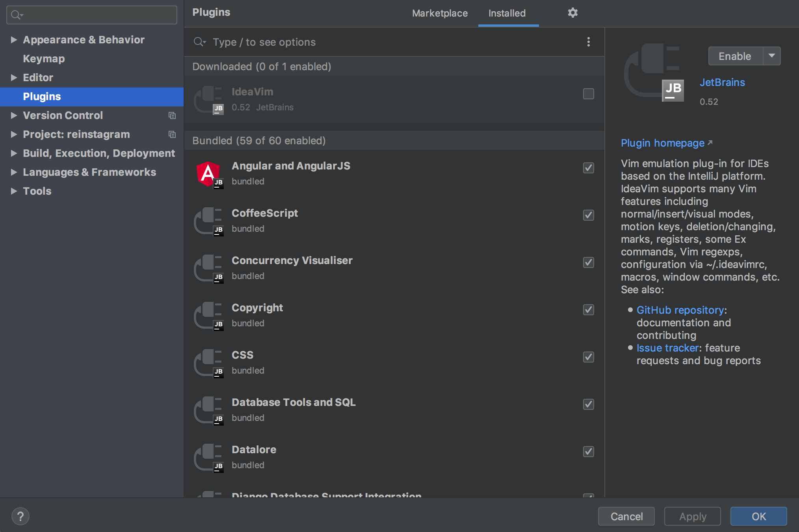799x532 pixels.
Task: Click the three-dot options menu icon
Action: tap(588, 42)
